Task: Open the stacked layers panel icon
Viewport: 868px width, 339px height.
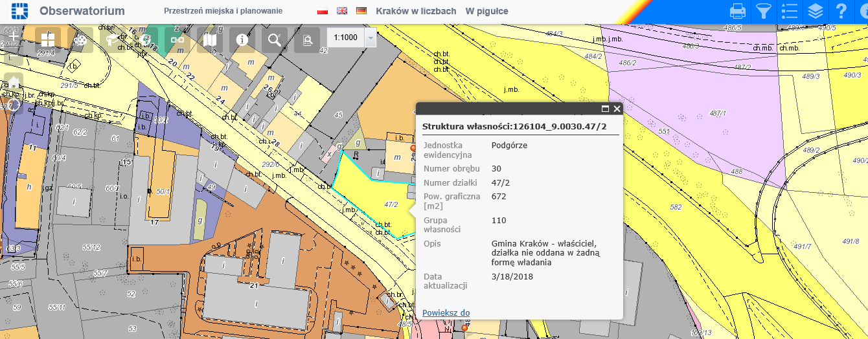Action: coord(816,11)
